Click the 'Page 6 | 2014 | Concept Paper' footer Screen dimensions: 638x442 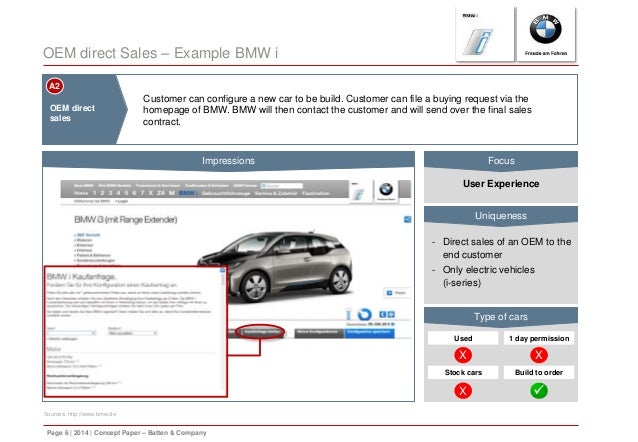127,433
